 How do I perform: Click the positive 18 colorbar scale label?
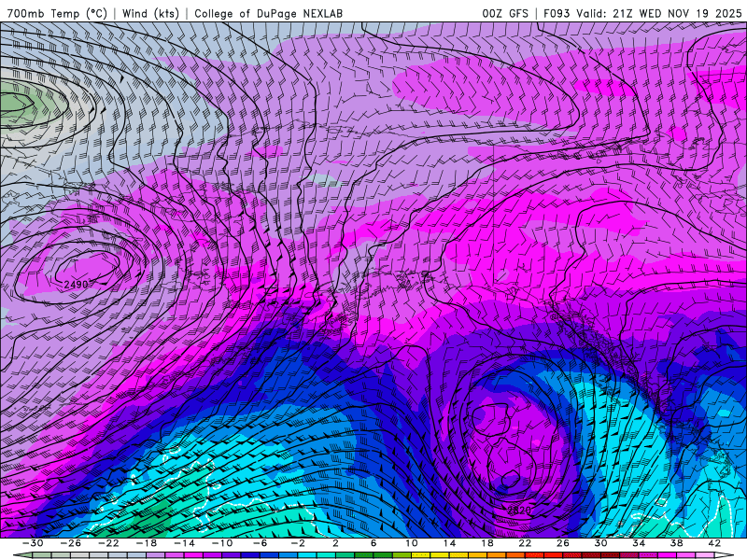[487, 543]
